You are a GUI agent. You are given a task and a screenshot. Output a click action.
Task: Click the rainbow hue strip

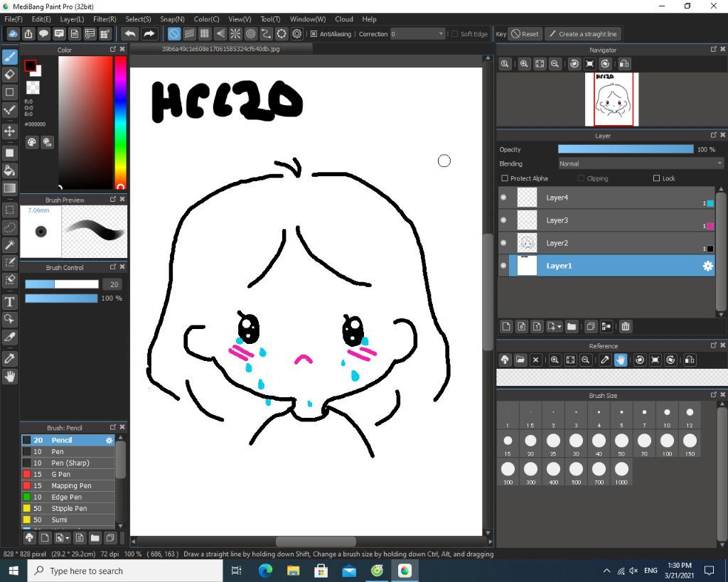pos(121,122)
